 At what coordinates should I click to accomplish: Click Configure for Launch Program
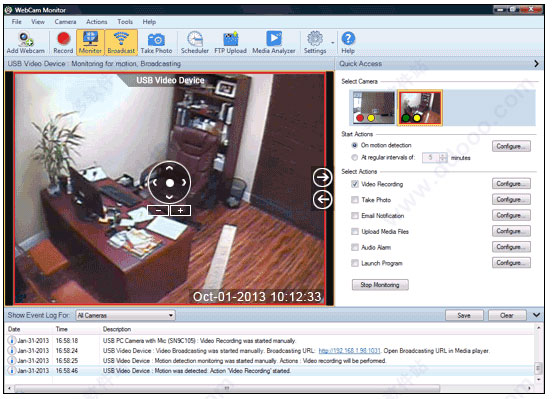pos(511,263)
